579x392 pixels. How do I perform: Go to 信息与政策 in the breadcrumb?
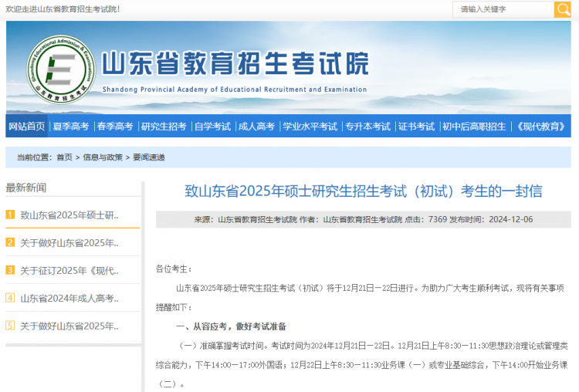tap(103, 157)
